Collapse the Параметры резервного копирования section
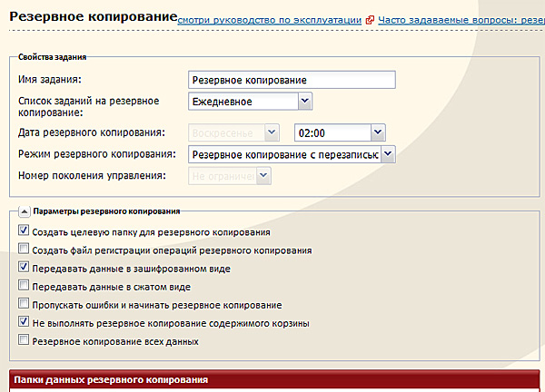The height and width of the screenshot is (392, 545). pyautogui.click(x=24, y=211)
